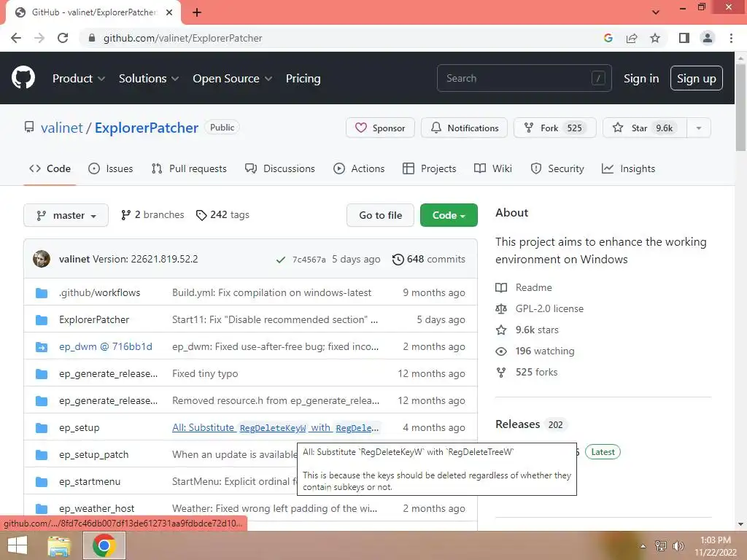This screenshot has height=560, width=747.
Task: Open the Star lists dropdown arrow
Action: click(699, 128)
